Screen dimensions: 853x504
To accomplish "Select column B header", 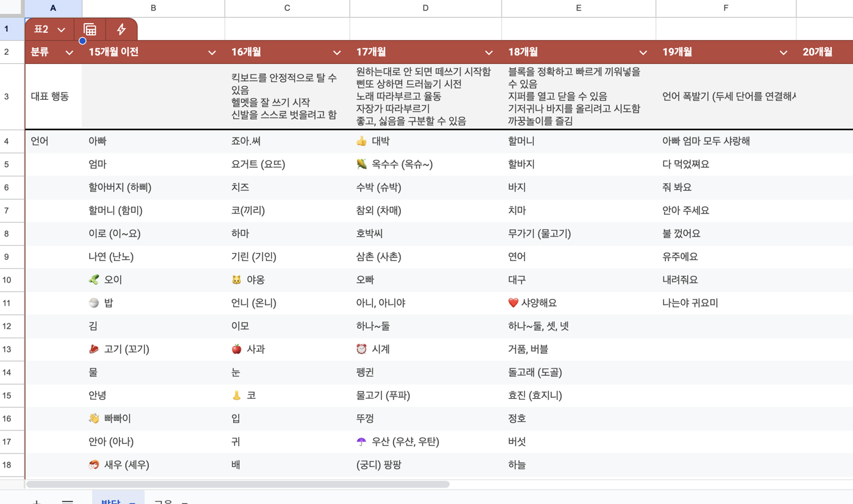I will click(154, 9).
